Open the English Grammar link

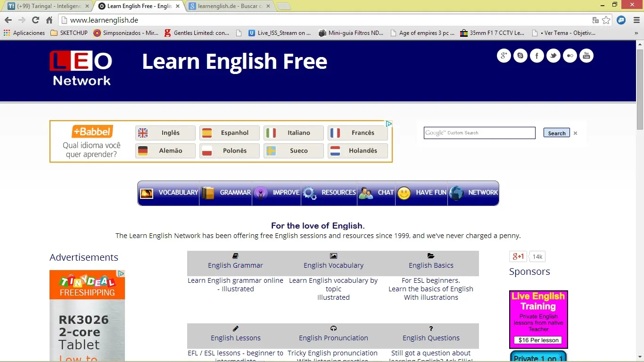point(235,265)
